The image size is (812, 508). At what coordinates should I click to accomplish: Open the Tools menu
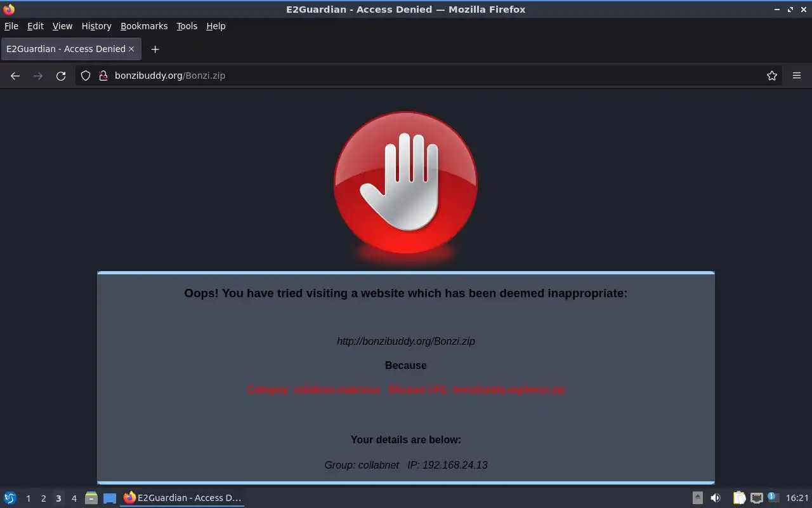(x=187, y=26)
